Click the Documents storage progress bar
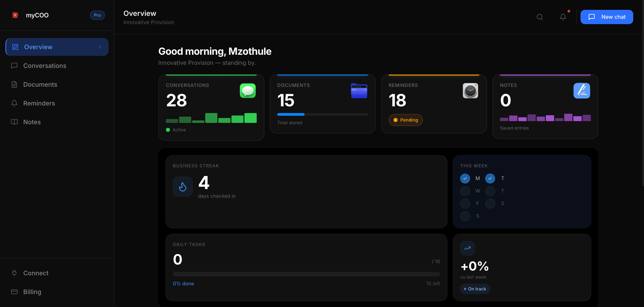This screenshot has width=644, height=307. coord(322,114)
